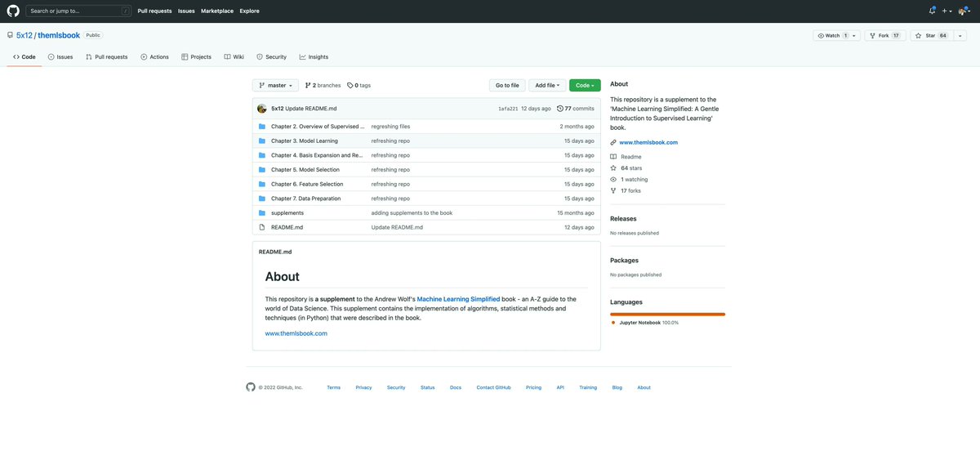The width and height of the screenshot is (980, 460).
Task: Open the Machine Learning Simplified link in README
Action: [458, 299]
